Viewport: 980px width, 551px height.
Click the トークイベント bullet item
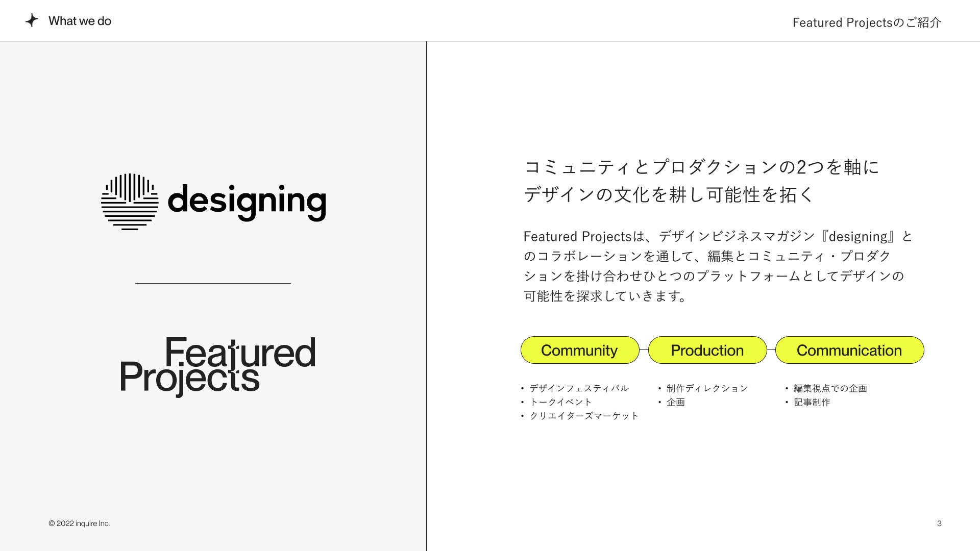pos(560,402)
